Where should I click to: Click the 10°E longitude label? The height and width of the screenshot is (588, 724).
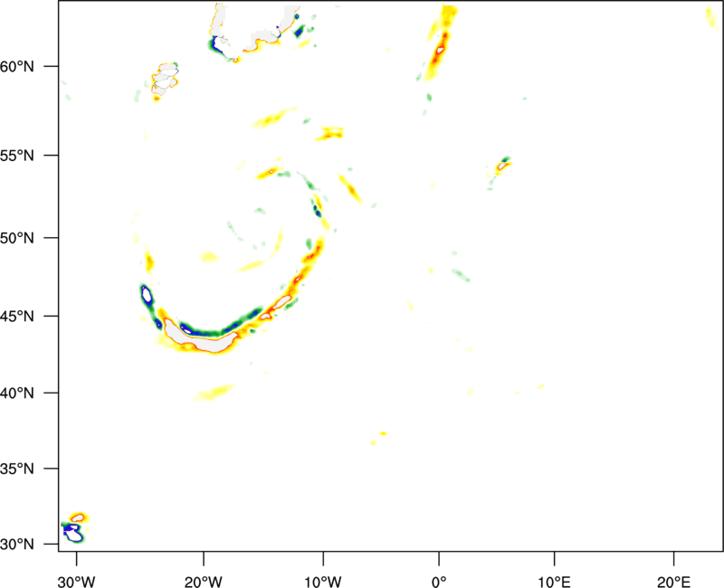(x=554, y=582)
